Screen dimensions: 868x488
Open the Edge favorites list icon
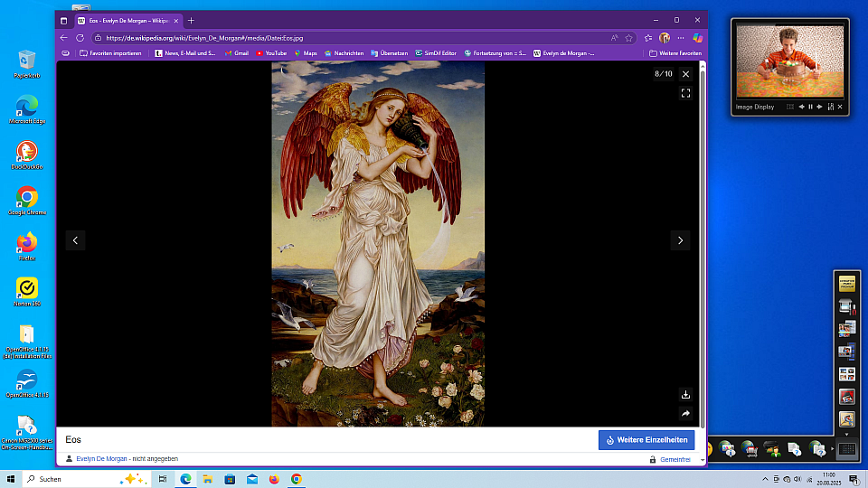click(x=648, y=38)
